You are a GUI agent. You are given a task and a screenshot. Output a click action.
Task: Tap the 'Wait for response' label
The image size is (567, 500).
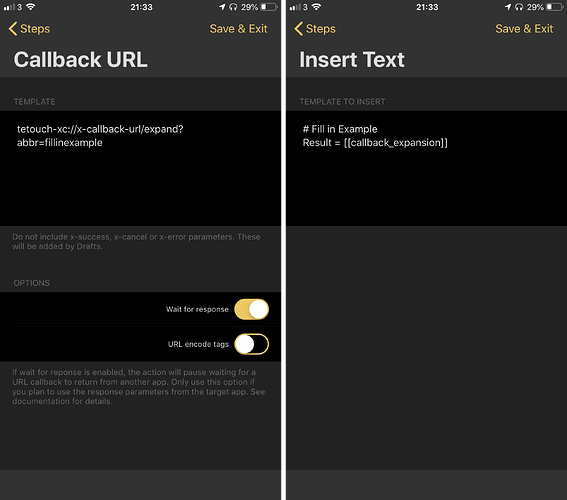point(197,309)
